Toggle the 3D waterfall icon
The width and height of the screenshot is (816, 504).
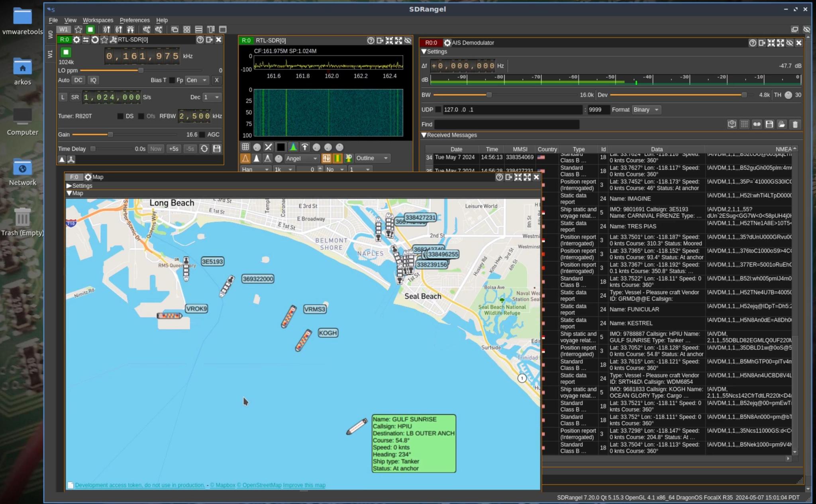349,158
